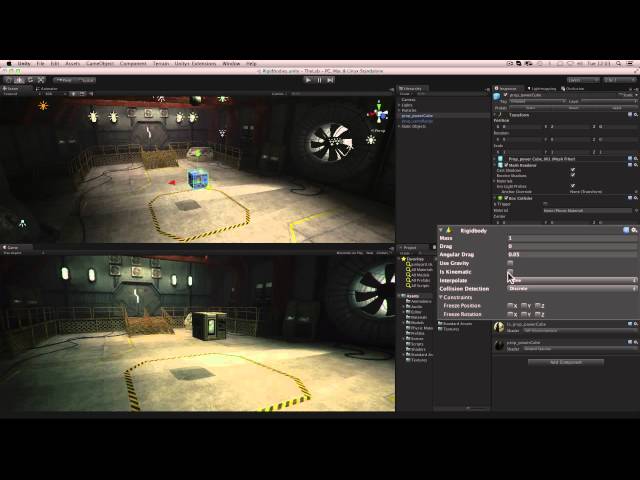Toggle Freeze Rotation Z checkbox
The width and height of the screenshot is (640, 480).
point(538,314)
